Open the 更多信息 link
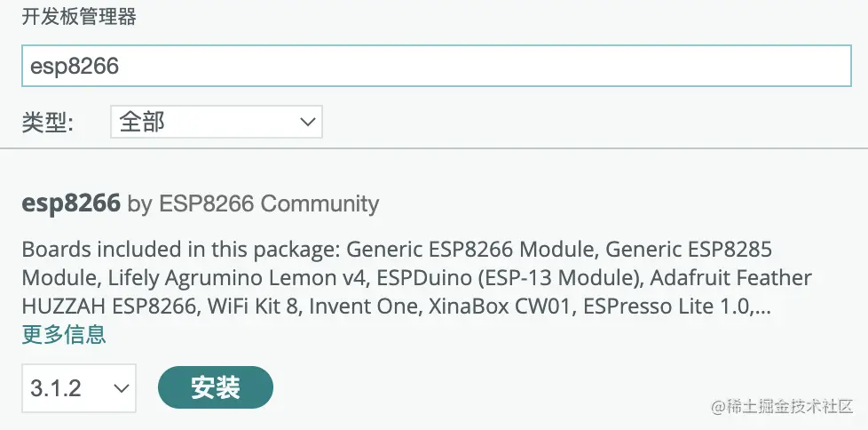 (x=64, y=334)
